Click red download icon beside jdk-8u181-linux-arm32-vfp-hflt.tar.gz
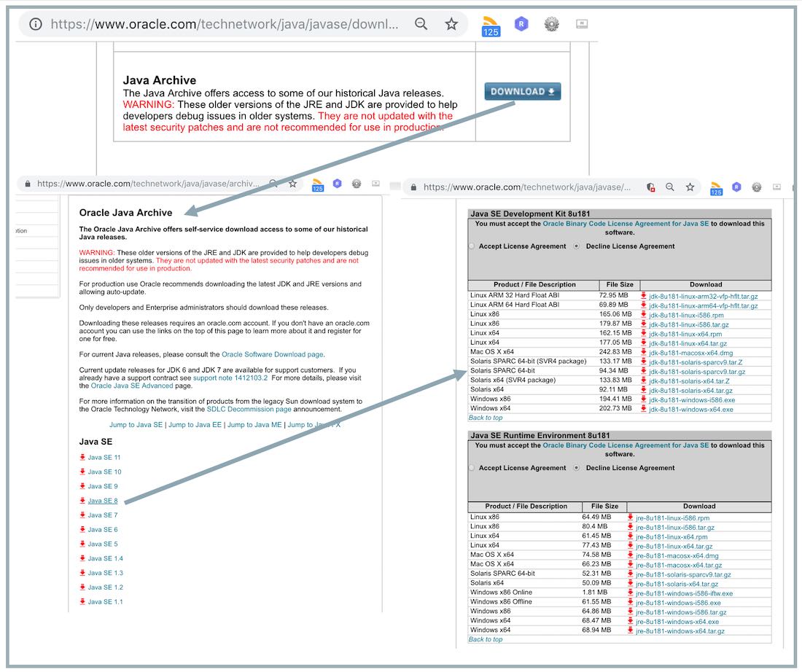Viewport: 802px width, 672px height. pos(644,296)
